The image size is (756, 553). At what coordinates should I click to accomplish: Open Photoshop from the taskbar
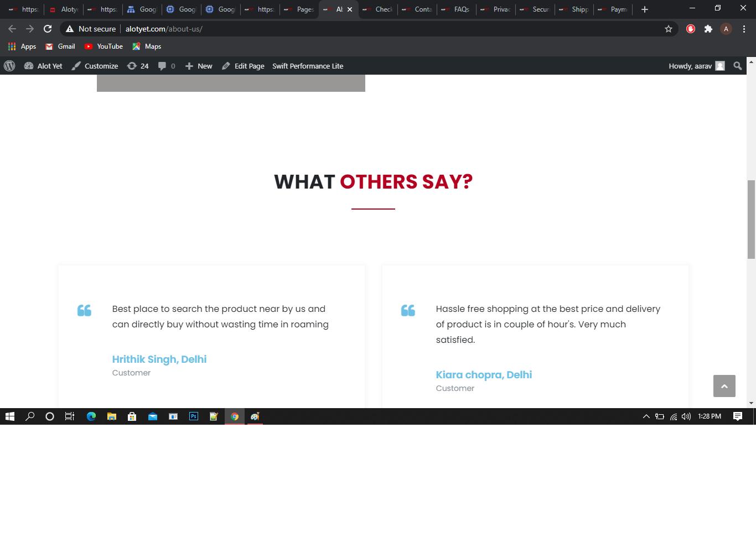[x=194, y=416]
